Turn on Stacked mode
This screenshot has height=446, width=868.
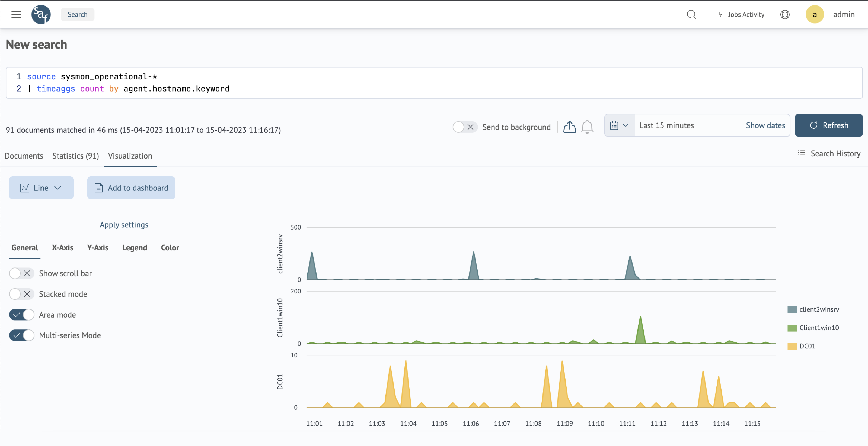[21, 294]
